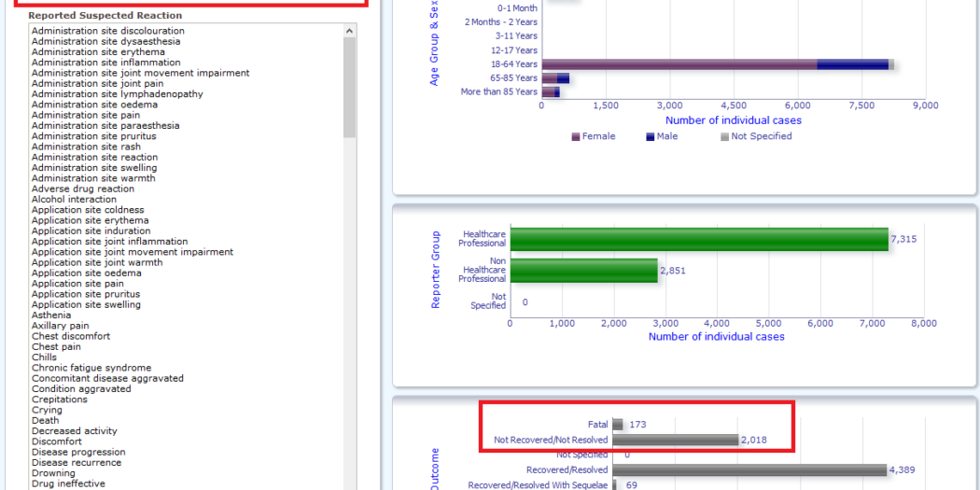Click the Male legend color swatch
This screenshot has width=980, height=490.
click(650, 136)
